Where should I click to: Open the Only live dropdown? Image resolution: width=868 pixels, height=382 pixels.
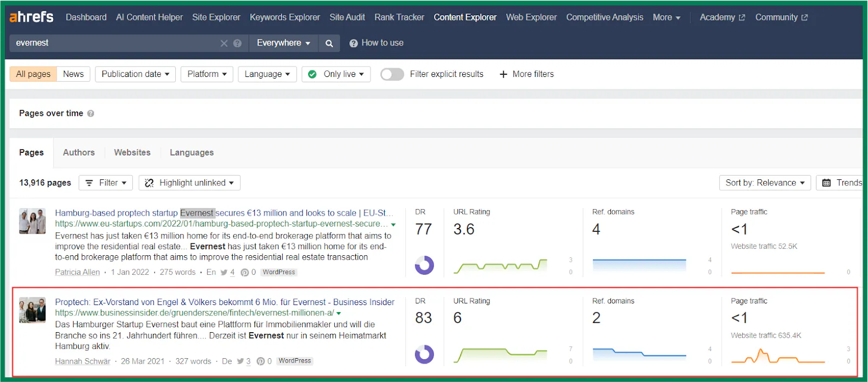336,74
